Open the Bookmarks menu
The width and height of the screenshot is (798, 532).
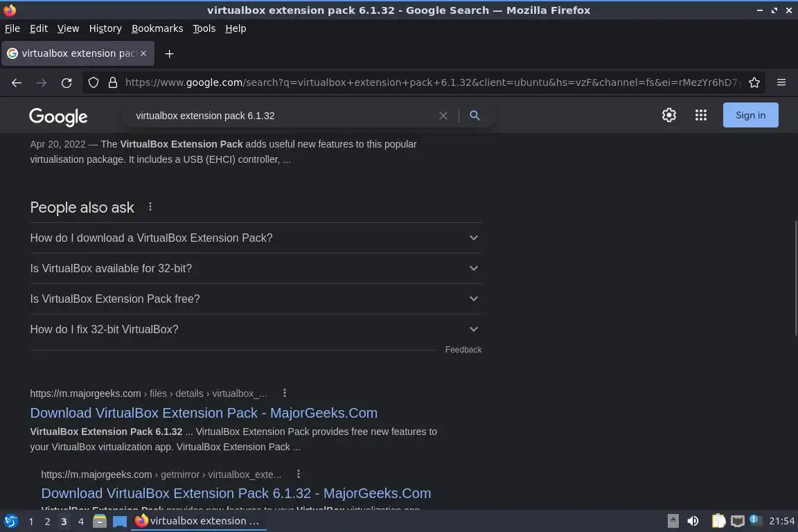(x=157, y=28)
